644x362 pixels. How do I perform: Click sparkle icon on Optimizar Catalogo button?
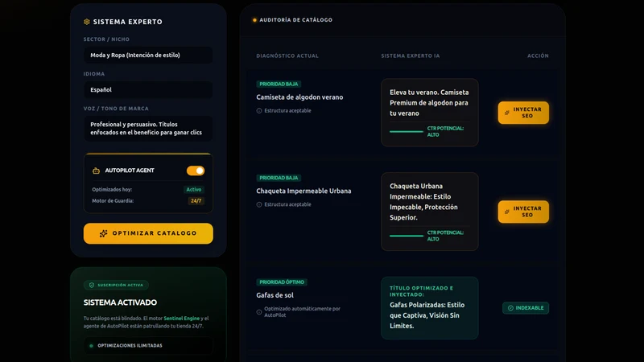pyautogui.click(x=104, y=233)
